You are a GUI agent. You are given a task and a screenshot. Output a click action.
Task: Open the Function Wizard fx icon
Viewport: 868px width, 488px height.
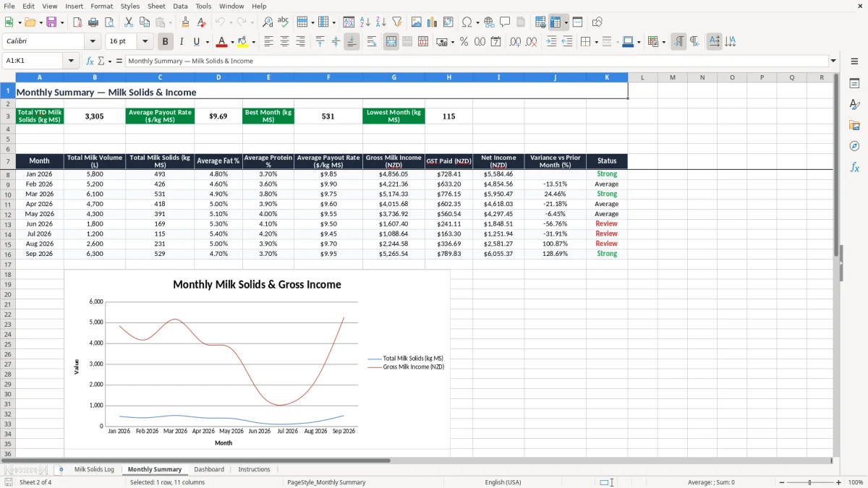click(x=90, y=61)
